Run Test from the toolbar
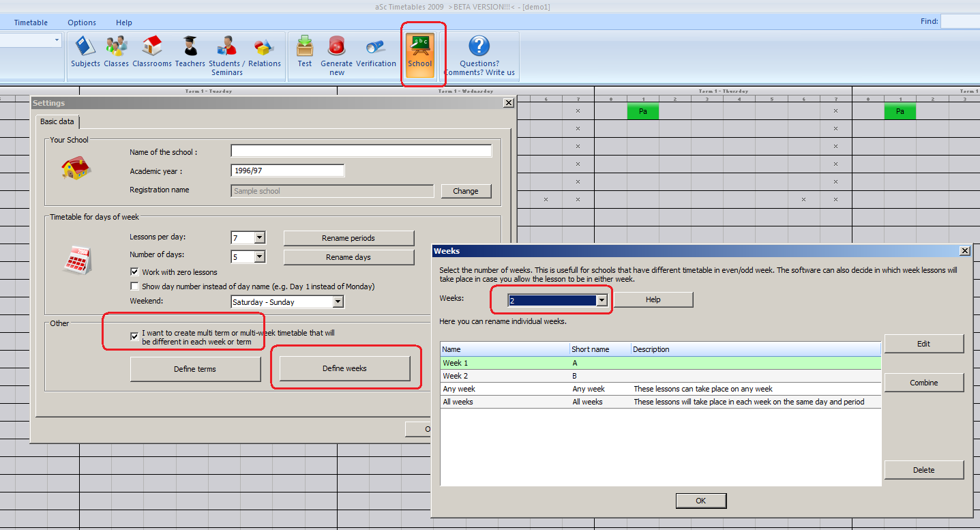Screen dimensions: 980x530 point(304,52)
